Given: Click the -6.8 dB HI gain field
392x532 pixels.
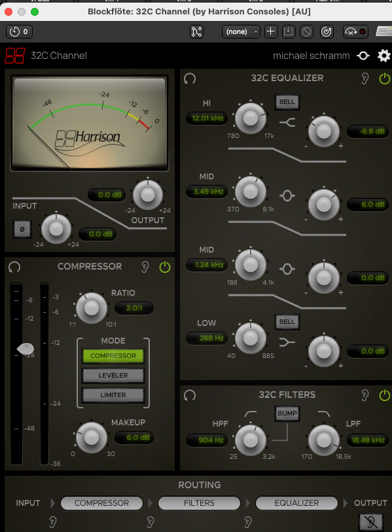Looking at the screenshot, I should [368, 131].
